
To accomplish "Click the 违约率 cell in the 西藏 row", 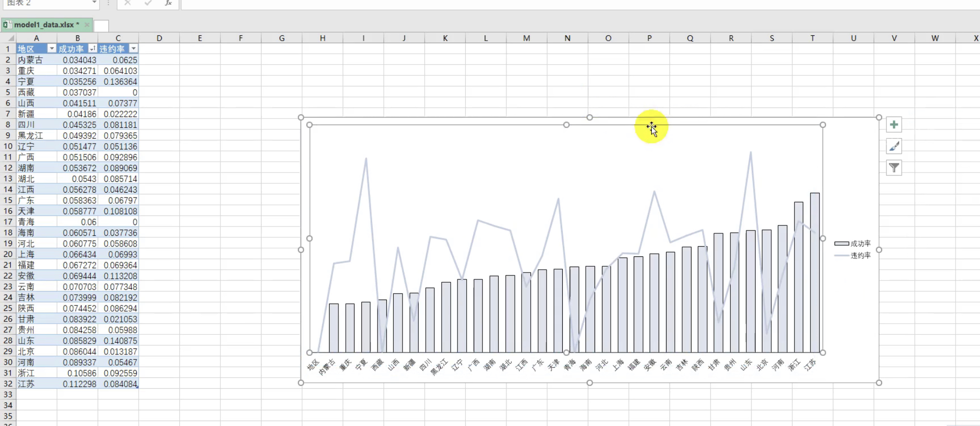I will click(x=118, y=92).
